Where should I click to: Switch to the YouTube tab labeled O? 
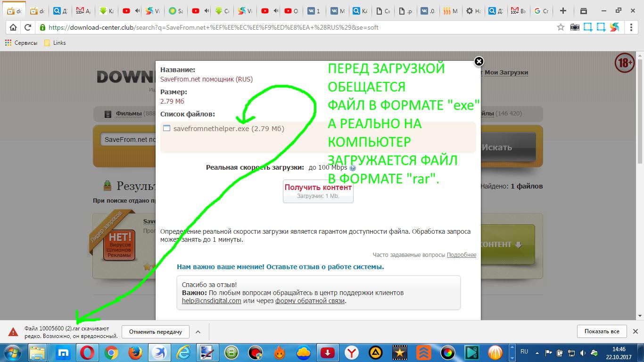pos(291,11)
